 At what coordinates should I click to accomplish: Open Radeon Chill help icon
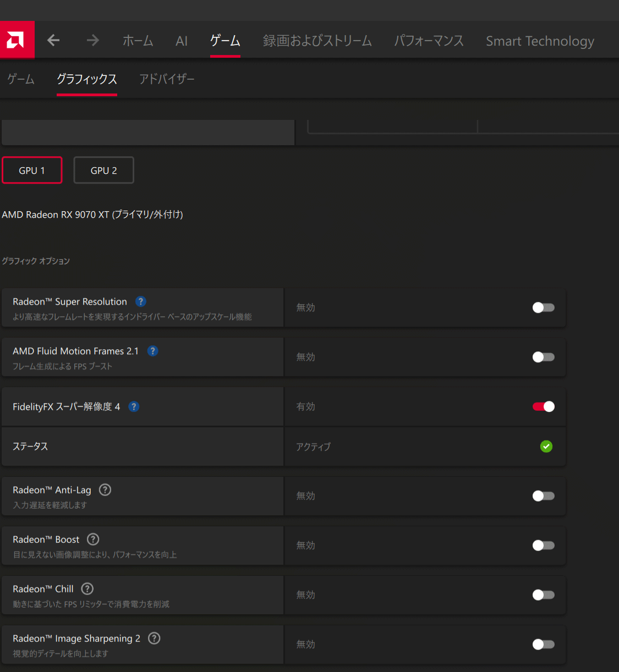[87, 588]
